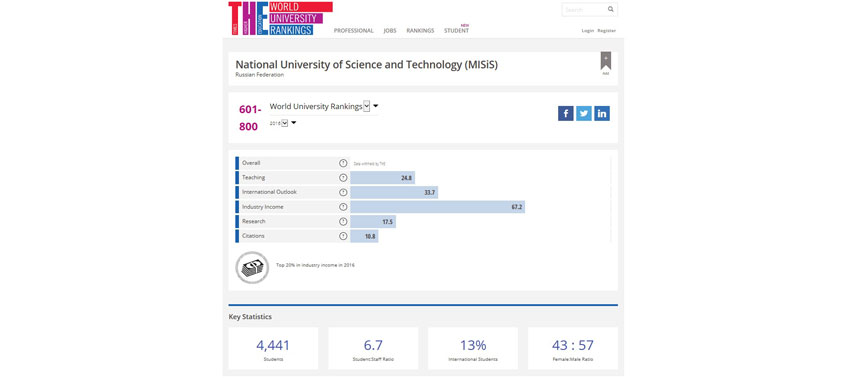Open the 2016 year dropdown
The image size is (846, 378).
pos(283,123)
